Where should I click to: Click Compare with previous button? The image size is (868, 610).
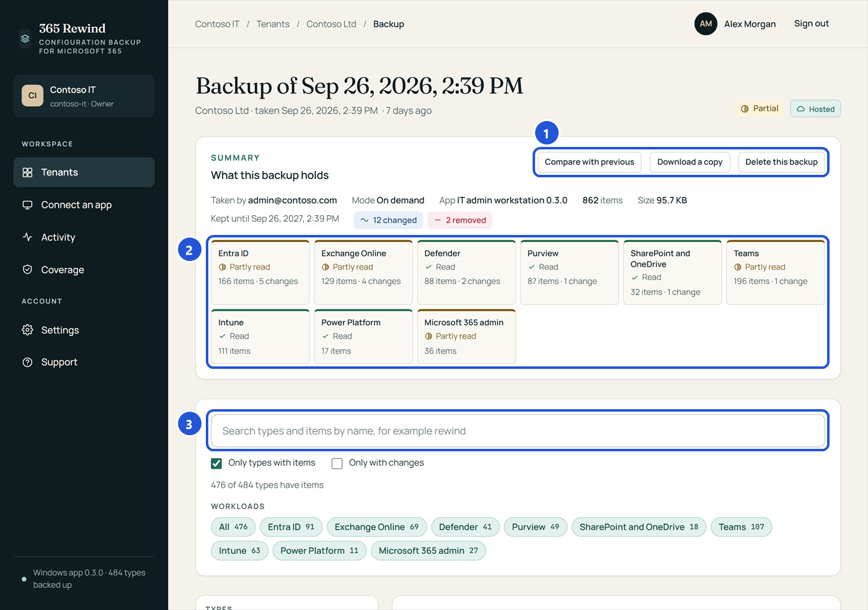tap(590, 162)
